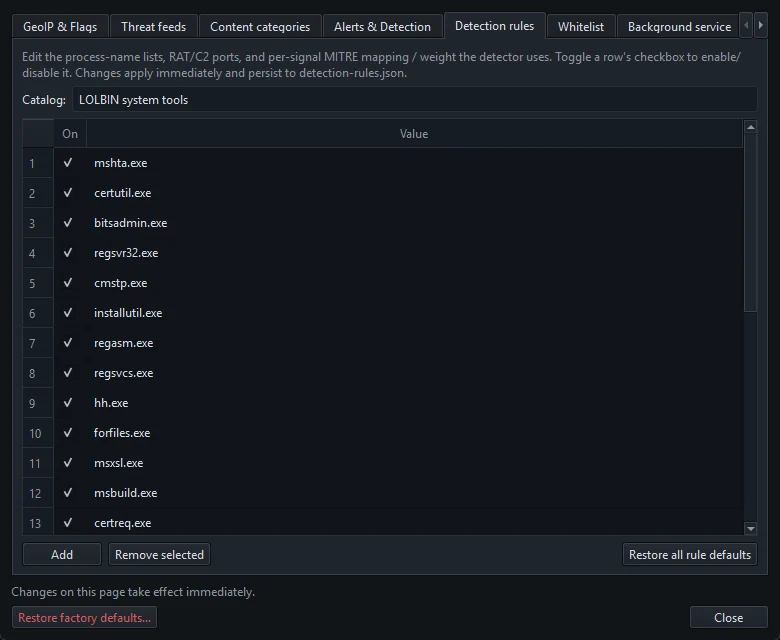Viewport: 780px width, 640px height.
Task: Go to Alerts & Detection tab
Action: tap(382, 26)
